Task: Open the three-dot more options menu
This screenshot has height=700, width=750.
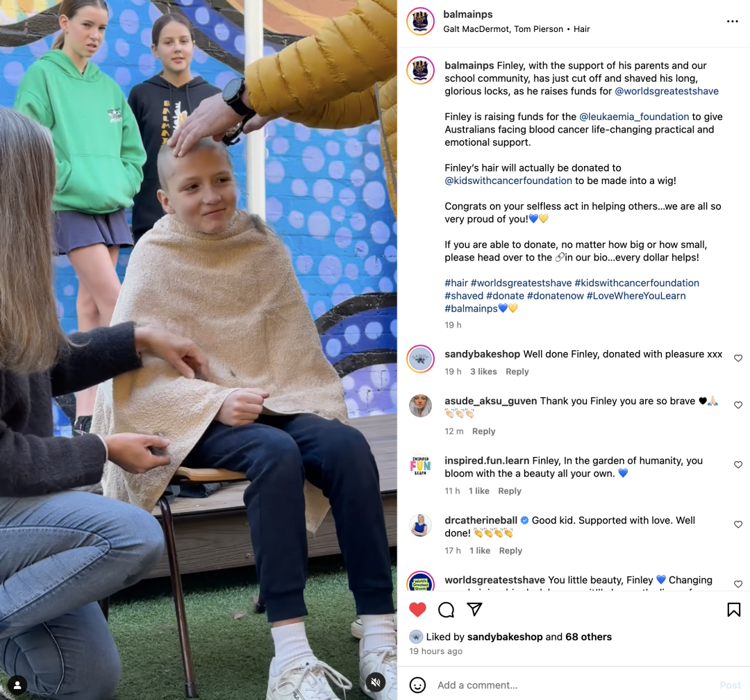Action: tap(733, 21)
